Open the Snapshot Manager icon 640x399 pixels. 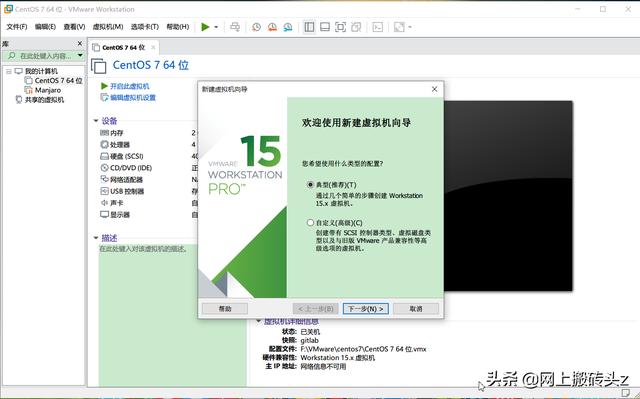click(288, 27)
